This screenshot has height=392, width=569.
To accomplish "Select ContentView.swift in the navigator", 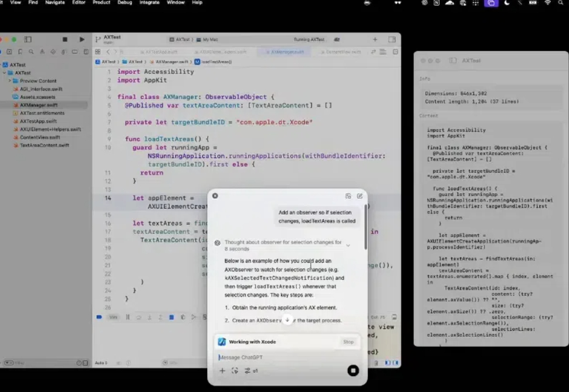I will [x=39, y=137].
